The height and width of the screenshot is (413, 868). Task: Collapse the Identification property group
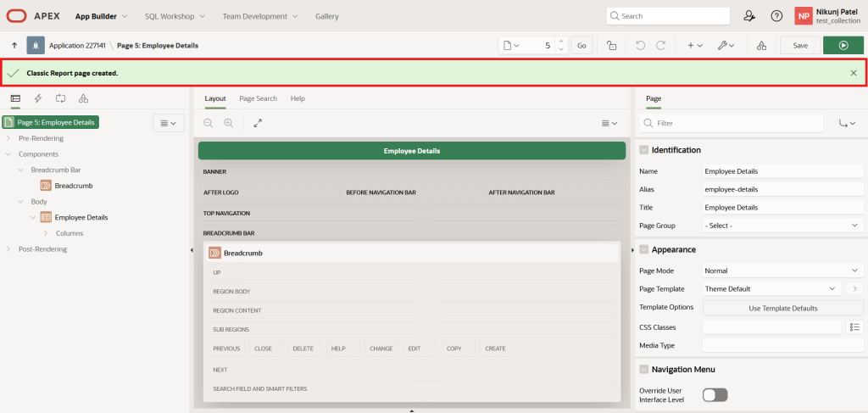pyautogui.click(x=644, y=149)
